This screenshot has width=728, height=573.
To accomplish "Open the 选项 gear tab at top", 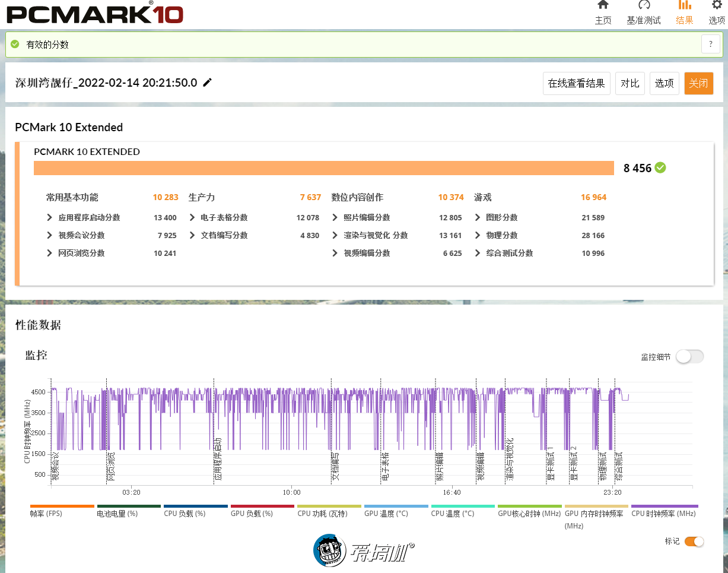I will pyautogui.click(x=717, y=13).
